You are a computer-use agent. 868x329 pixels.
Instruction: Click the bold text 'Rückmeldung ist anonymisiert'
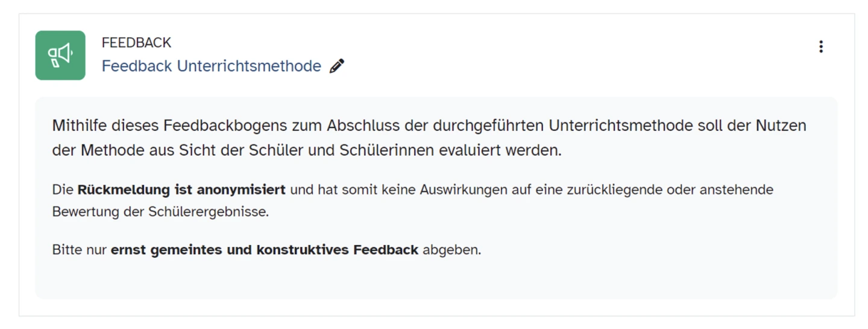181,190
